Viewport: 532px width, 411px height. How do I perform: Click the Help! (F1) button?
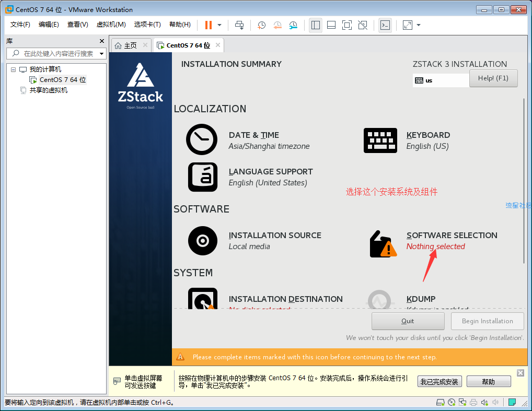click(493, 78)
